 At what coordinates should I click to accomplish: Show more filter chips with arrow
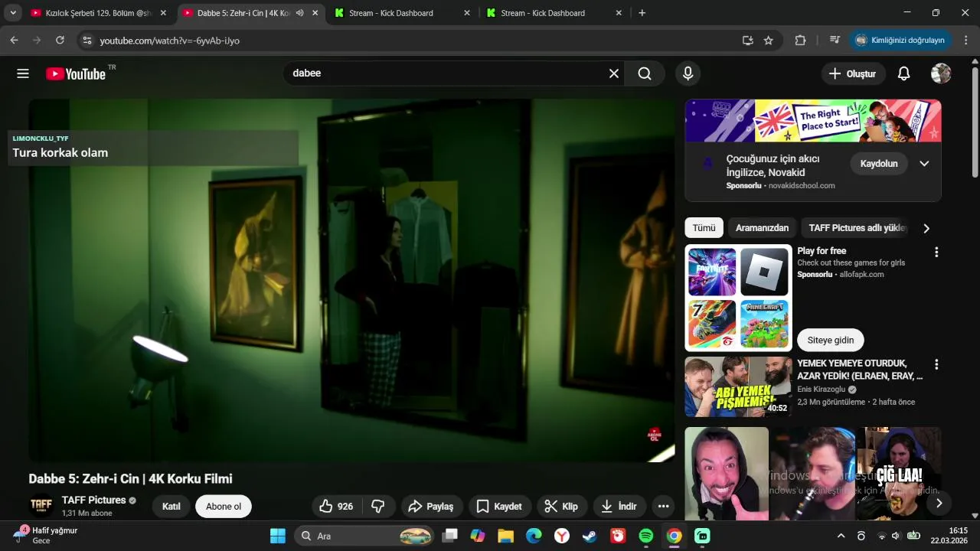pos(926,228)
